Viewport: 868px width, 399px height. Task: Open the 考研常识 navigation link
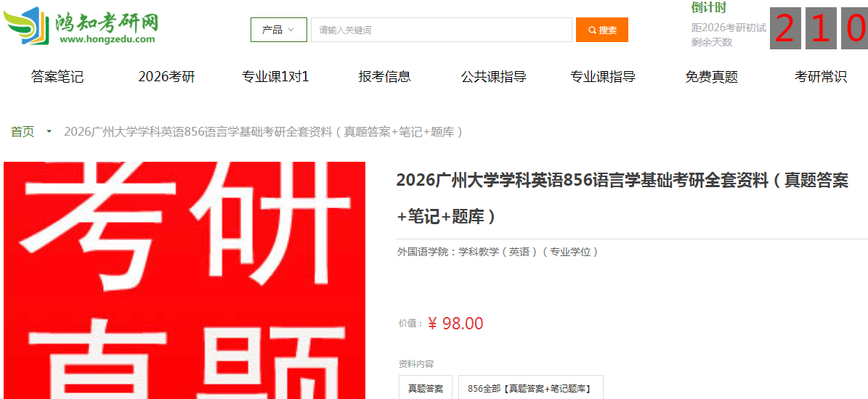[x=820, y=77]
